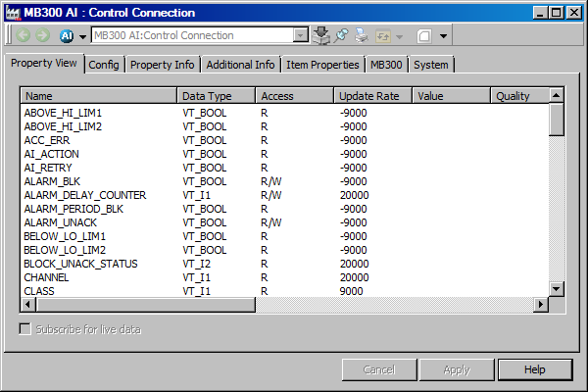Open the Property Info tab
The image size is (588, 392).
coord(163,65)
